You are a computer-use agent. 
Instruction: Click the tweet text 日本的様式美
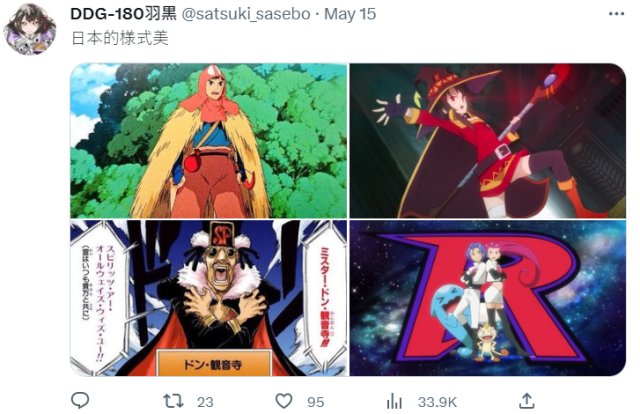pyautogui.click(x=120, y=38)
